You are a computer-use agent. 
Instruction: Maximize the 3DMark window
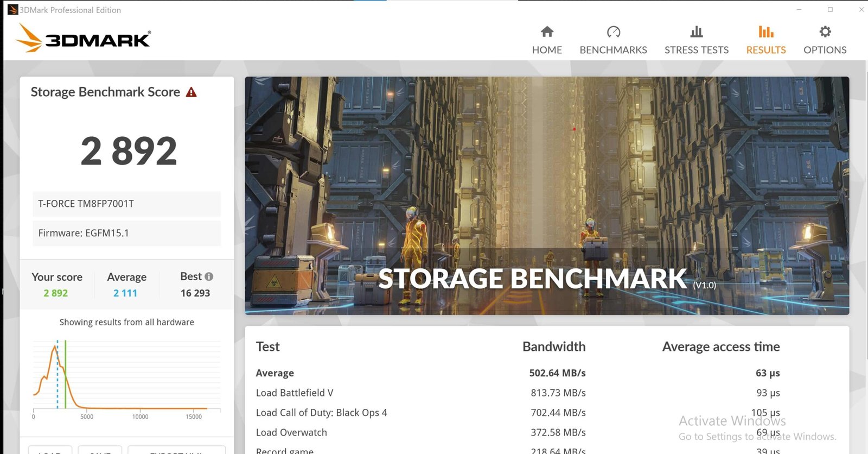click(x=830, y=10)
